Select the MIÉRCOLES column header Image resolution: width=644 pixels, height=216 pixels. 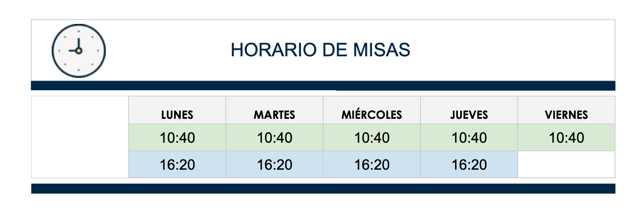point(372,115)
